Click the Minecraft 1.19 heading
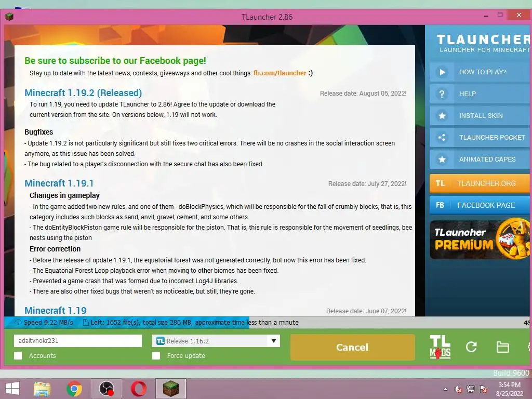Image resolution: width=532 pixels, height=399 pixels. 56,311
